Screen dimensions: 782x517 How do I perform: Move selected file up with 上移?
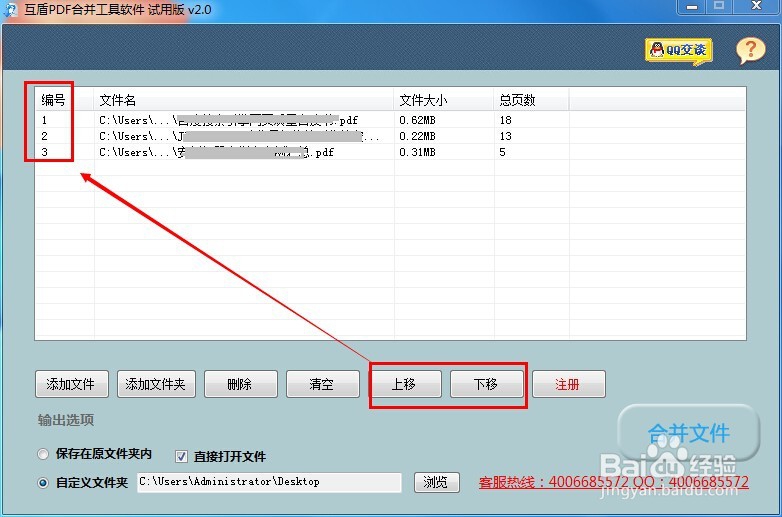click(x=404, y=384)
